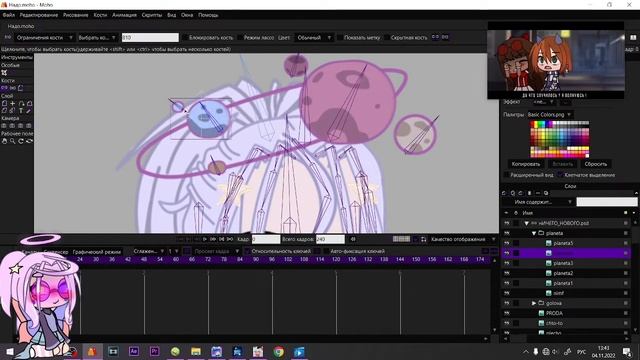The width and height of the screenshot is (640, 360).
Task: Switch to the Графический режим tab
Action: (x=97, y=252)
